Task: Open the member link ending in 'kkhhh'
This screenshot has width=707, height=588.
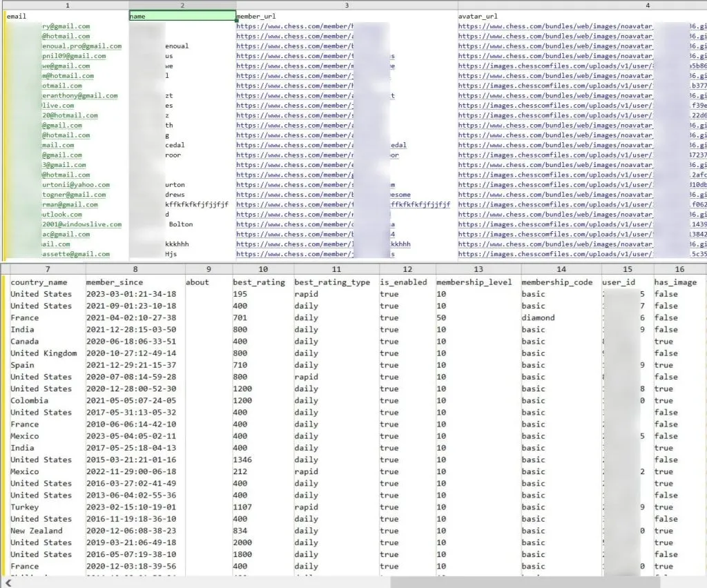Action: click(323, 244)
